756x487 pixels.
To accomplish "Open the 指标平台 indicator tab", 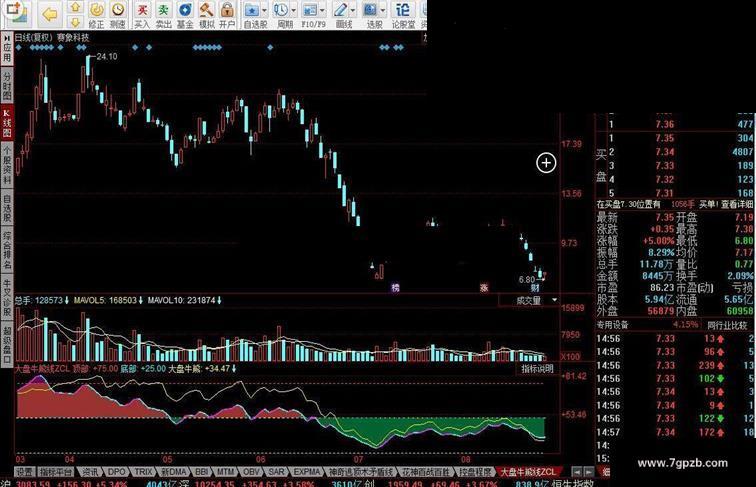I will pos(56,472).
